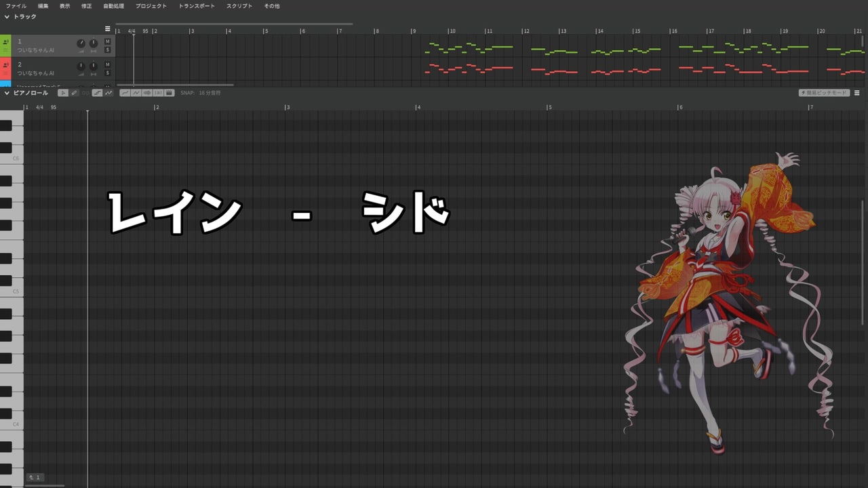Click track 1 volume knob
The image size is (868, 488).
point(81,43)
